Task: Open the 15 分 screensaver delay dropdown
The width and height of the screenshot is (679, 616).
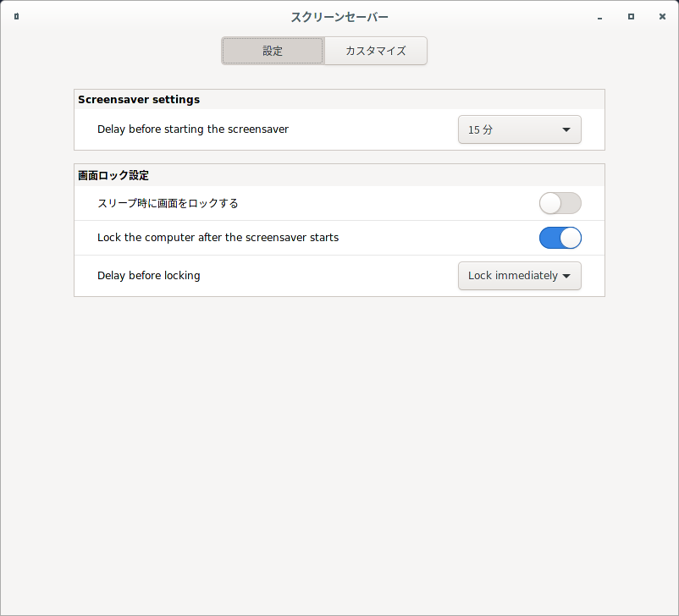Action: pos(520,129)
